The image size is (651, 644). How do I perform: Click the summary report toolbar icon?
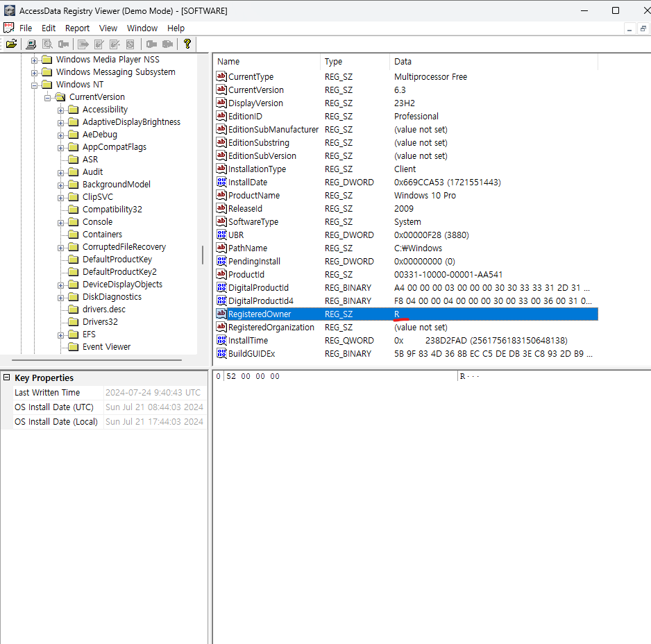pos(130,44)
